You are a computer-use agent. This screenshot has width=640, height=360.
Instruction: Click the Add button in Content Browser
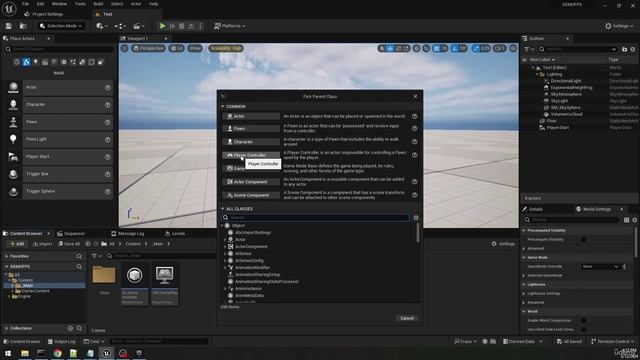point(17,244)
